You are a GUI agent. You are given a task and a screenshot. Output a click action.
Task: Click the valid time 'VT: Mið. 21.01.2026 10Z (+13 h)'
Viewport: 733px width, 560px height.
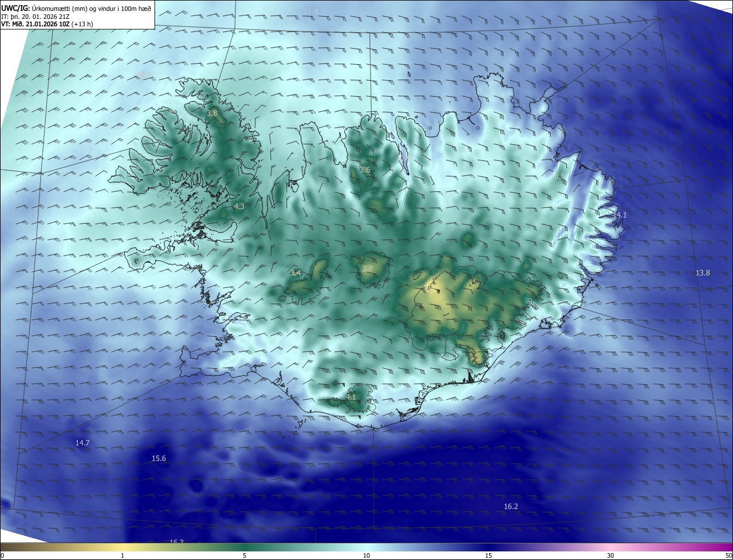click(48, 25)
